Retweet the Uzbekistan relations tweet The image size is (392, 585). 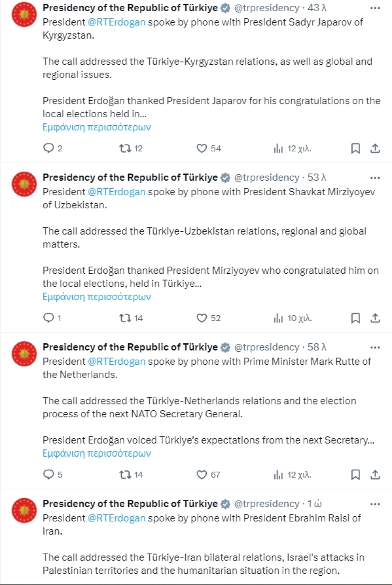[125, 318]
